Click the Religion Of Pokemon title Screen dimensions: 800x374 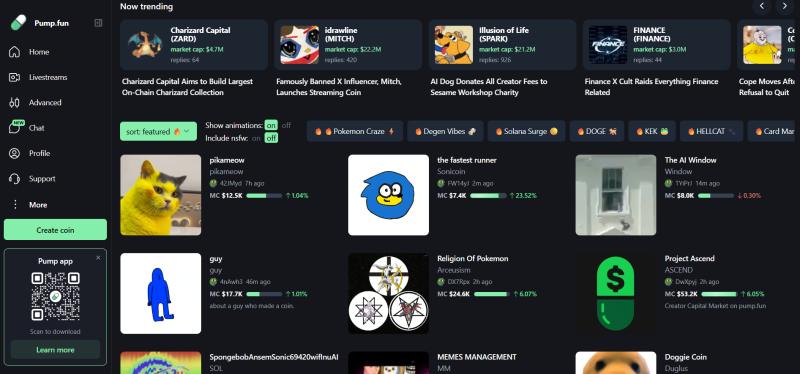(472, 259)
